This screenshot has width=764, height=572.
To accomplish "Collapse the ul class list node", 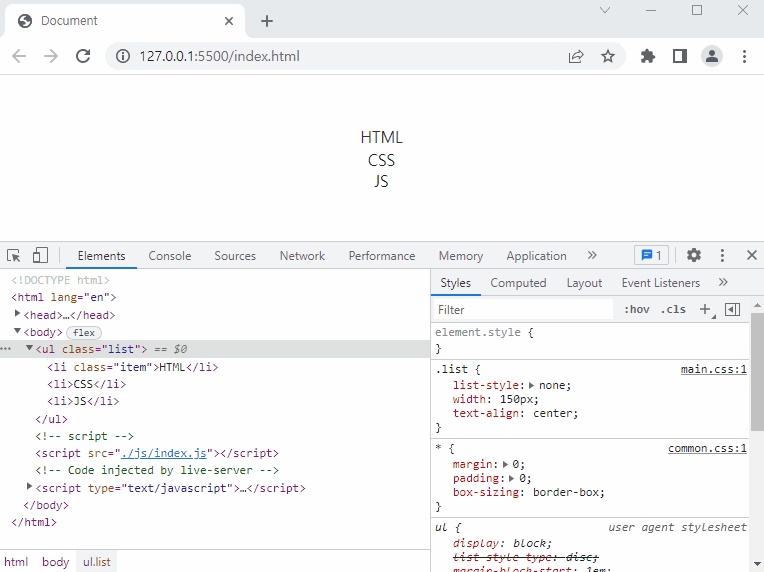I will point(29,348).
